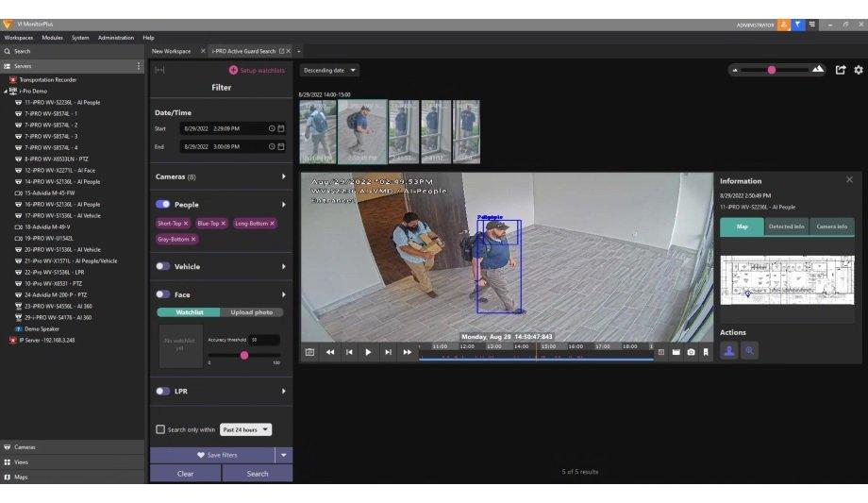Expand the Cameras filter section
868x503 pixels.
[283, 176]
